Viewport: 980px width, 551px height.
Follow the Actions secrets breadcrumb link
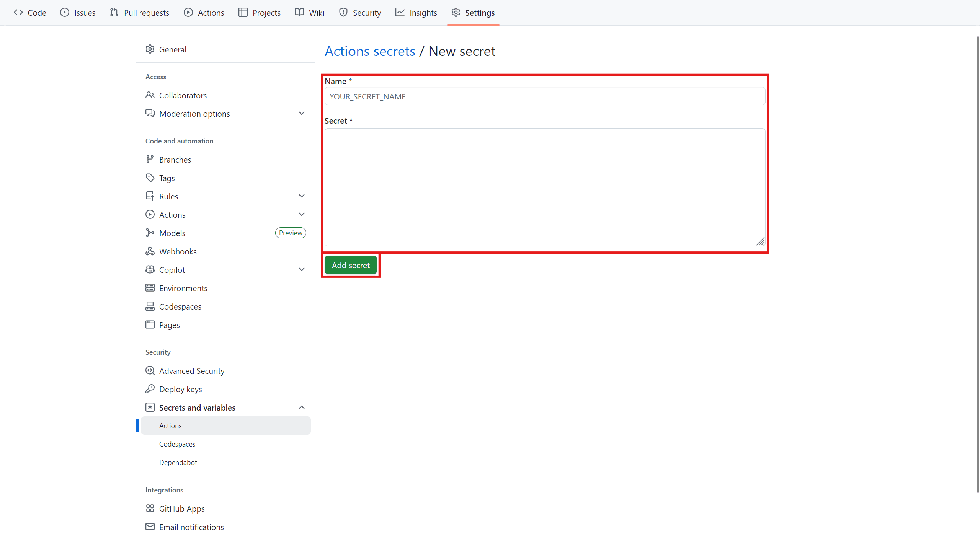pyautogui.click(x=370, y=51)
